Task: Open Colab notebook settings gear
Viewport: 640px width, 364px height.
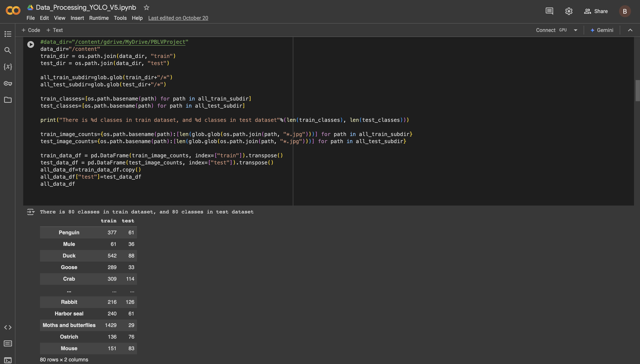Action: pyautogui.click(x=568, y=11)
